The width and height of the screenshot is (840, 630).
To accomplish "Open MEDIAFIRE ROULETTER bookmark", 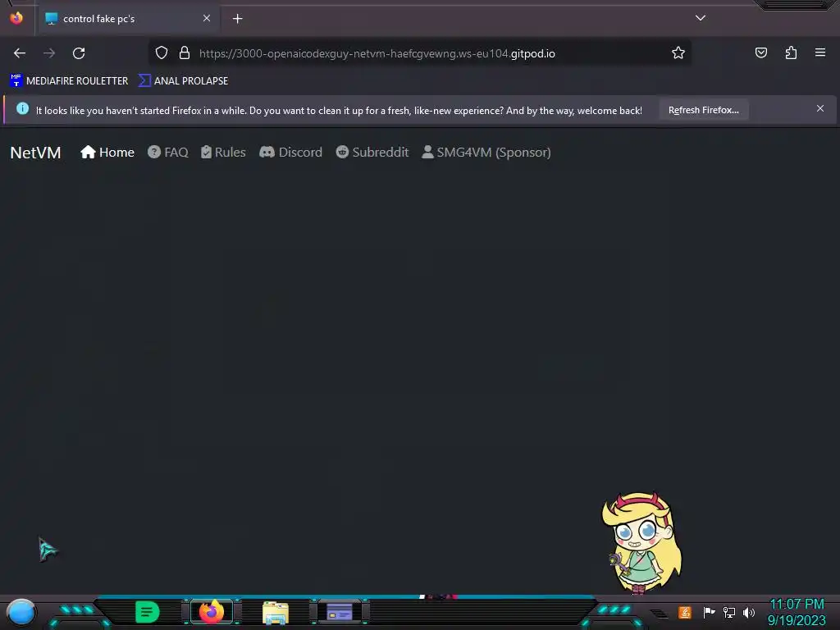I will (x=69, y=81).
